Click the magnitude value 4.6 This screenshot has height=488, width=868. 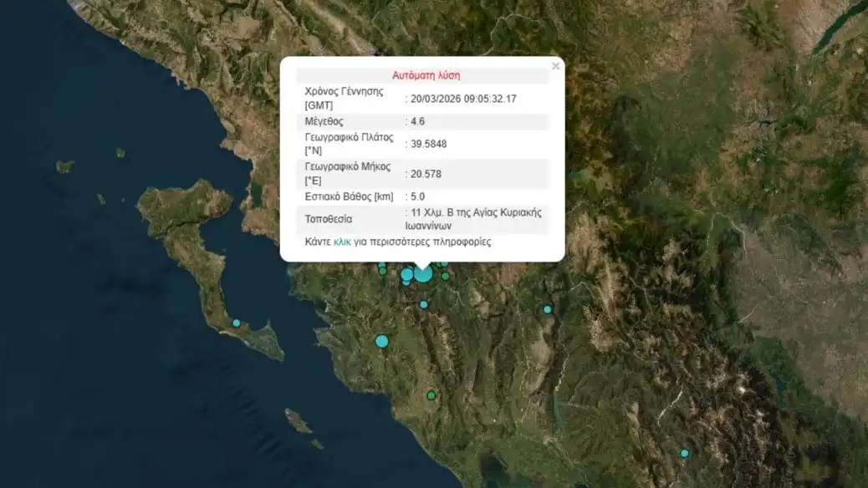click(x=418, y=121)
